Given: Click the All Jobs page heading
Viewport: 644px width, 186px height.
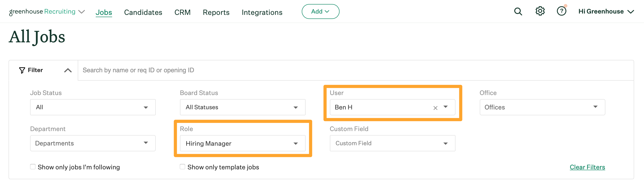Looking at the screenshot, I should pyautogui.click(x=37, y=37).
